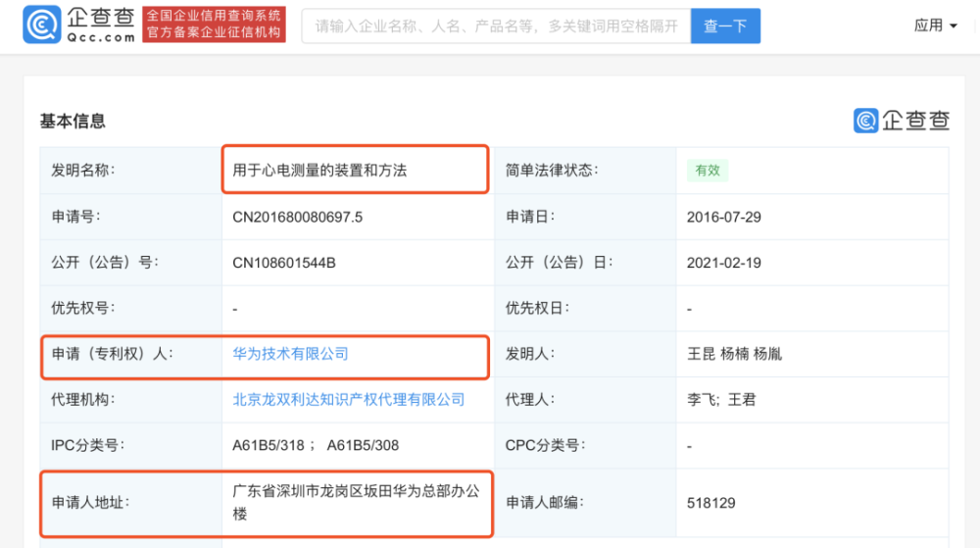This screenshot has height=548, width=980.
Task: Select the applicant address 广东省深圳市龙岗区坂田华为总部办公楼
Action: [357, 502]
